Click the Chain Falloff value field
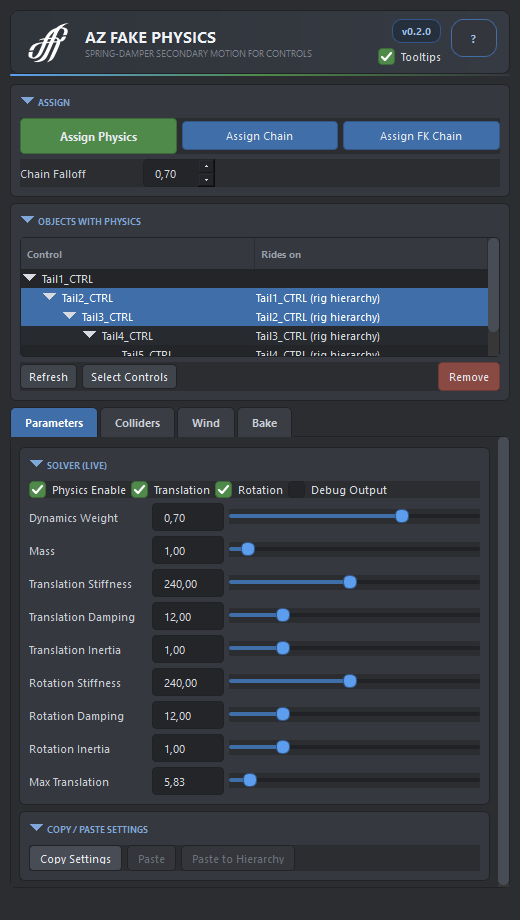Viewport: 520px width, 920px height. point(171,174)
